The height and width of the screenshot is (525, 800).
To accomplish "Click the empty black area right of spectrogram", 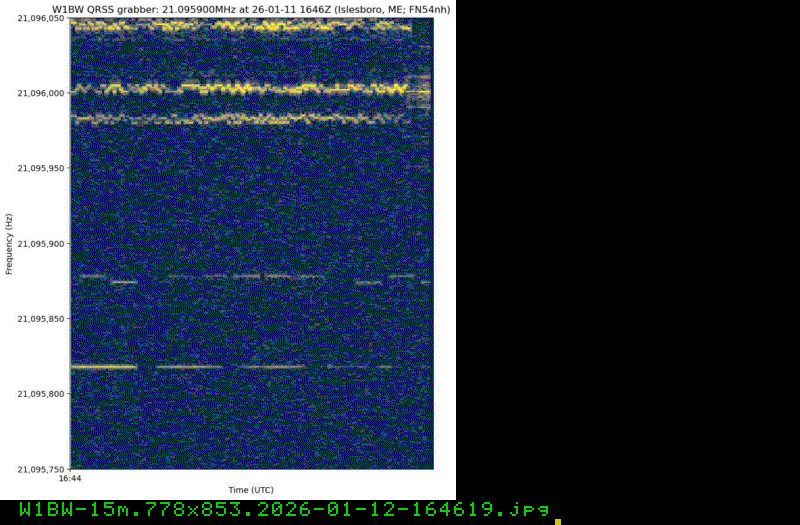I will tap(628, 250).
